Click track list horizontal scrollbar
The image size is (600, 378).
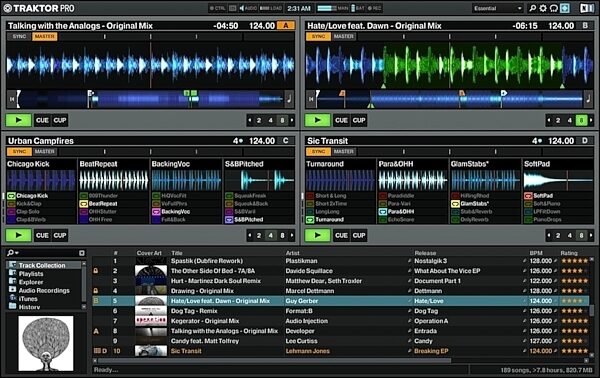point(274,360)
